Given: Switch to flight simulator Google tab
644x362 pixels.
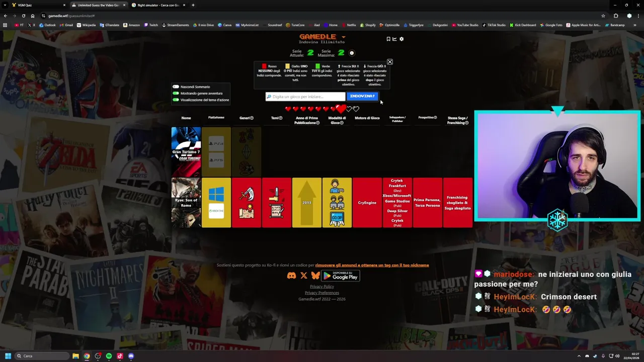Looking at the screenshot, I should (158, 5).
